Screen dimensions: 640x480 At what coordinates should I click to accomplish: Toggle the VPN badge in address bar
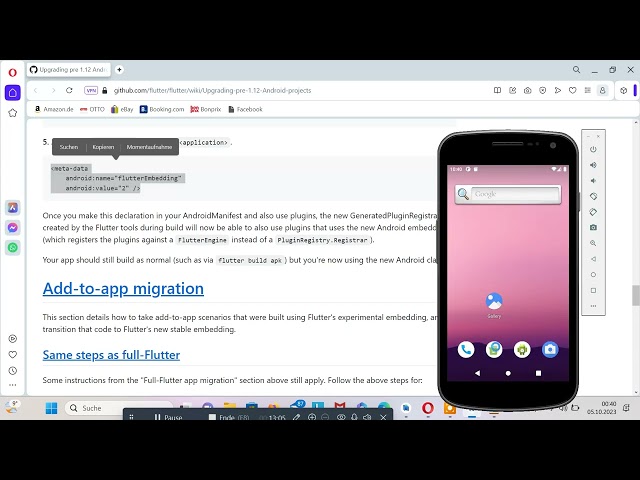pos(91,91)
